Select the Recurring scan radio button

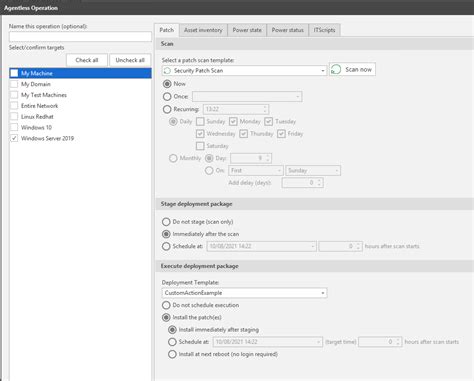tap(167, 109)
